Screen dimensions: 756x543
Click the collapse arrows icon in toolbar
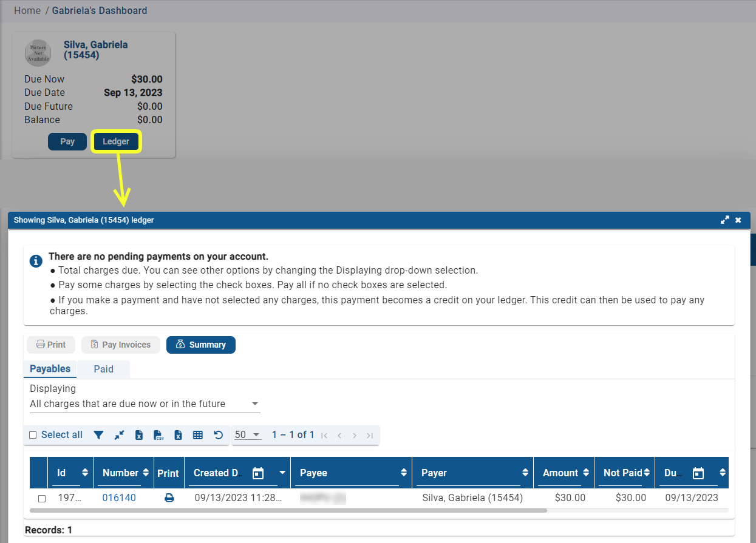click(x=119, y=435)
